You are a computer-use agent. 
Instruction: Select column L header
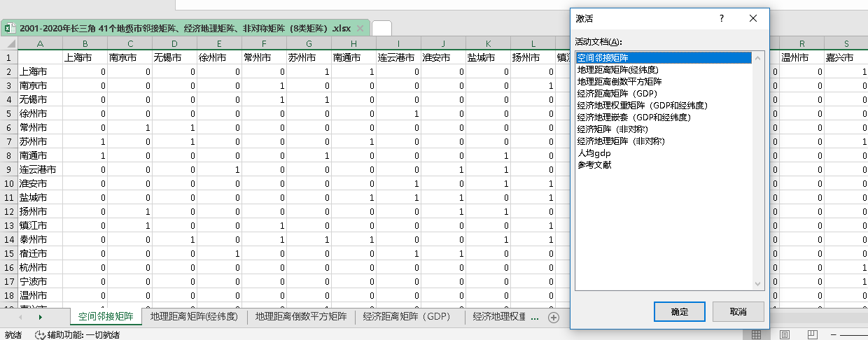point(533,43)
